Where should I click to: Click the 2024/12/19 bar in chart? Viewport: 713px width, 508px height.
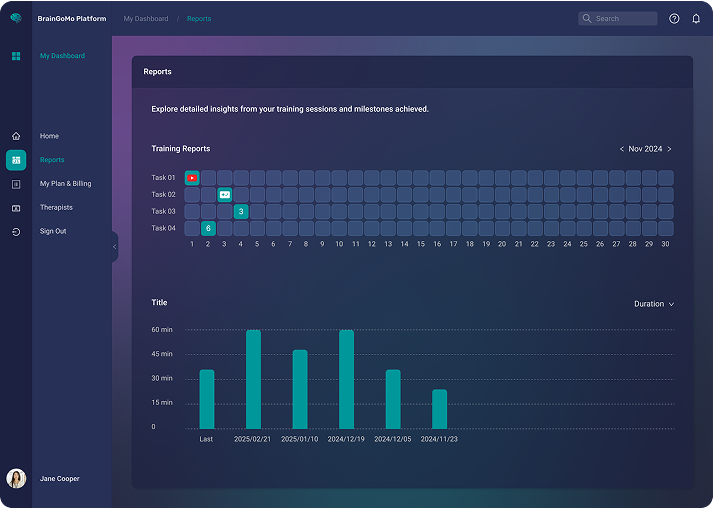pyautogui.click(x=346, y=379)
